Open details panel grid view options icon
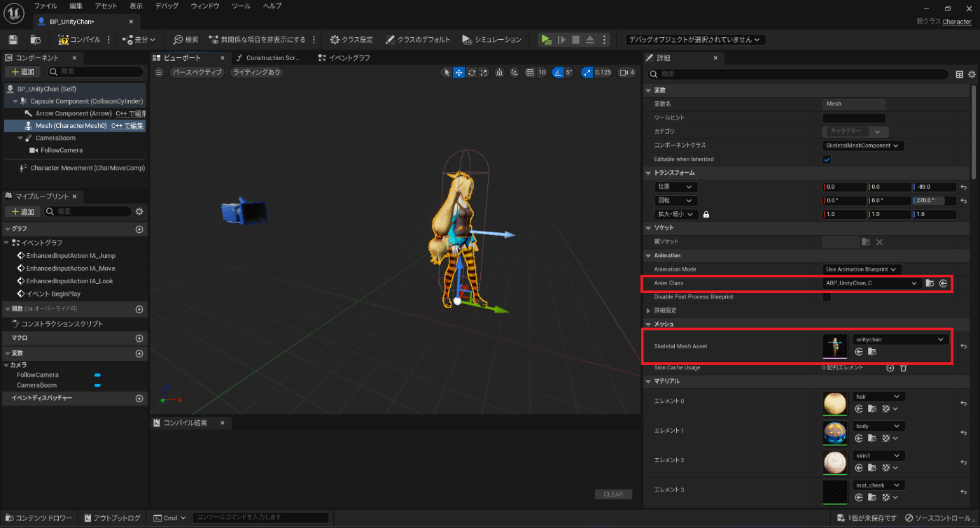 coord(960,74)
